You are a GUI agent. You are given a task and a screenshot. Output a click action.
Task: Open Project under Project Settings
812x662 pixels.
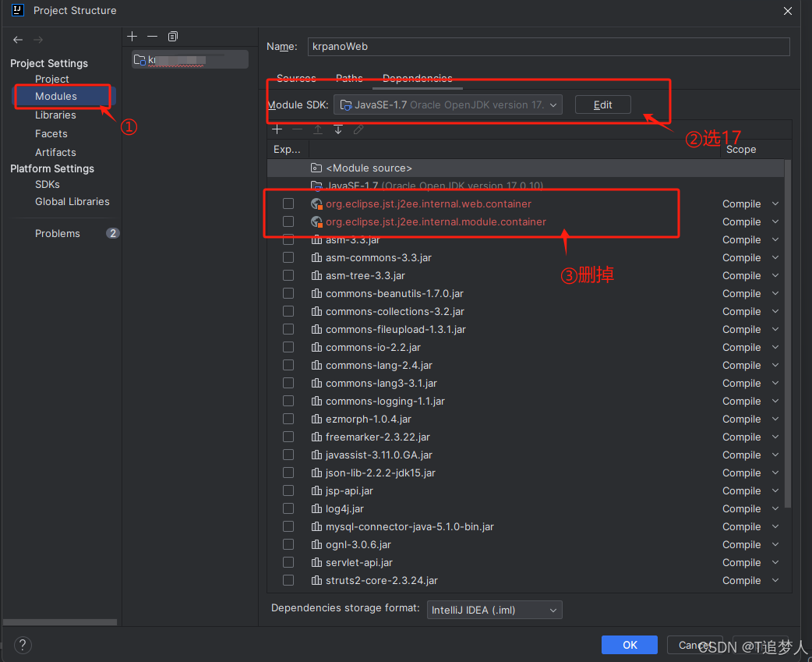51,80
